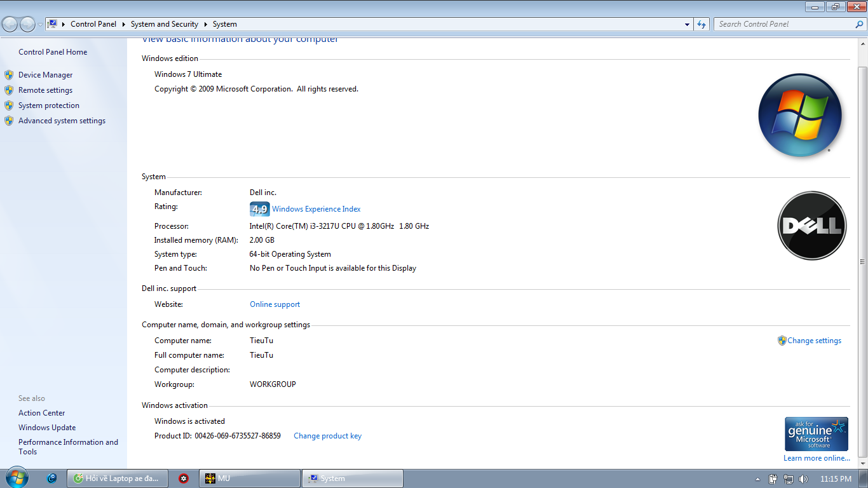868x488 pixels.
Task: Select Control Panel in the address breadcrumb
Action: [x=93, y=24]
